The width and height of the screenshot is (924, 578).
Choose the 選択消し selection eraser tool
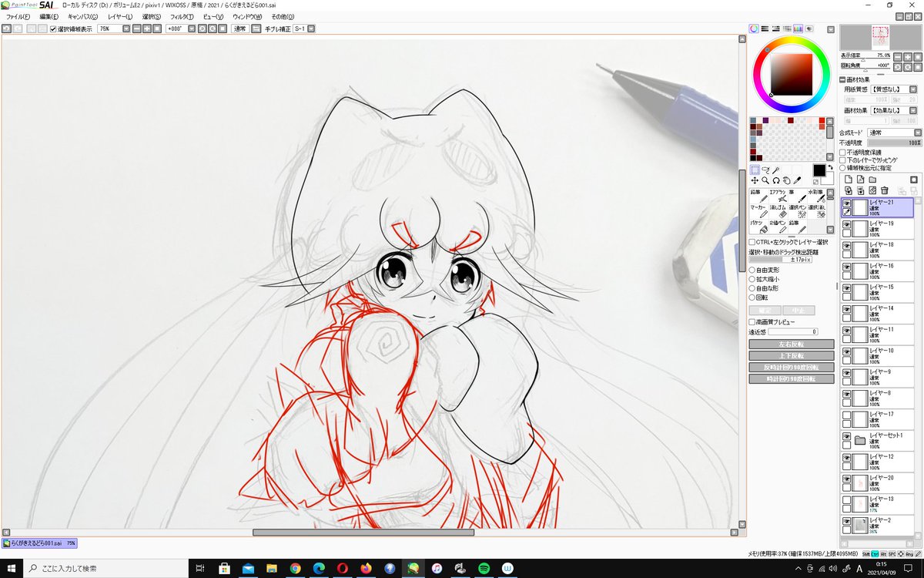point(816,213)
